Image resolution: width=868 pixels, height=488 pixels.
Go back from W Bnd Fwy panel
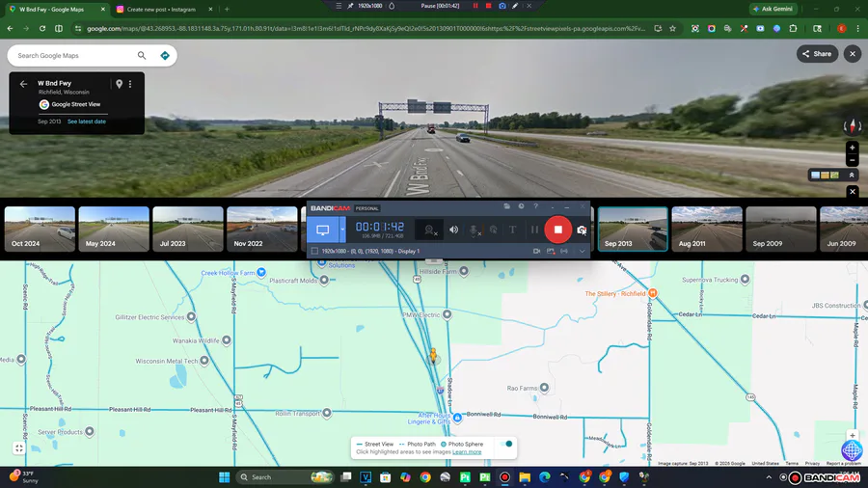click(x=23, y=84)
